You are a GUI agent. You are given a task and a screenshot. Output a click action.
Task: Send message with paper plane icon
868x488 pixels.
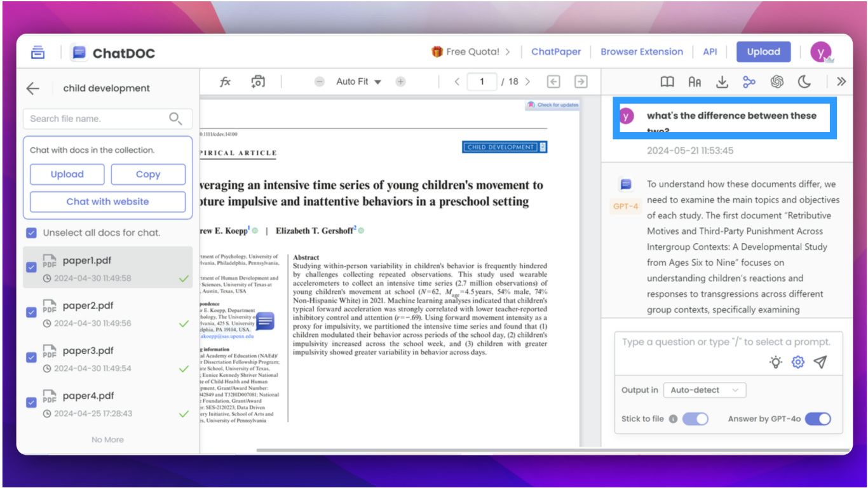(x=820, y=362)
